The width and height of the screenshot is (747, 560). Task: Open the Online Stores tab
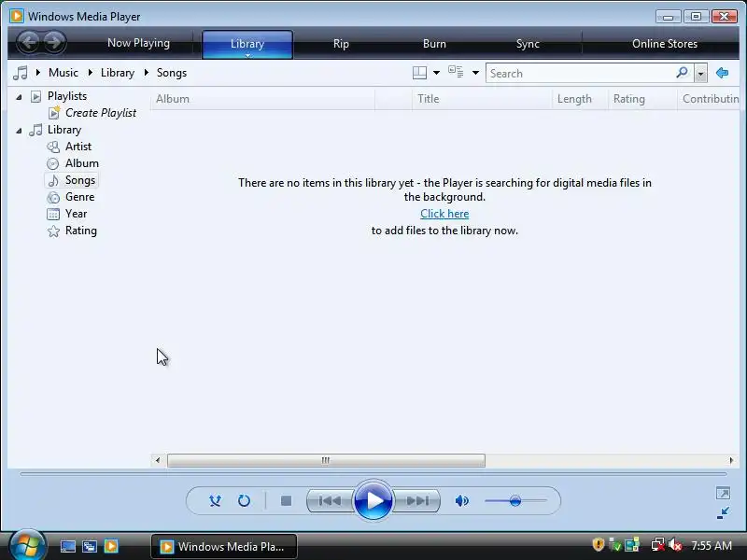(665, 44)
